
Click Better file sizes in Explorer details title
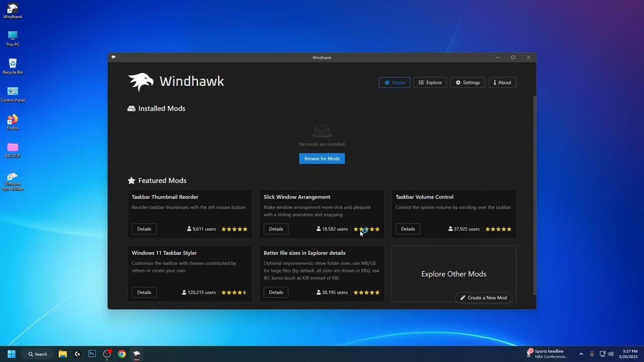pyautogui.click(x=304, y=253)
